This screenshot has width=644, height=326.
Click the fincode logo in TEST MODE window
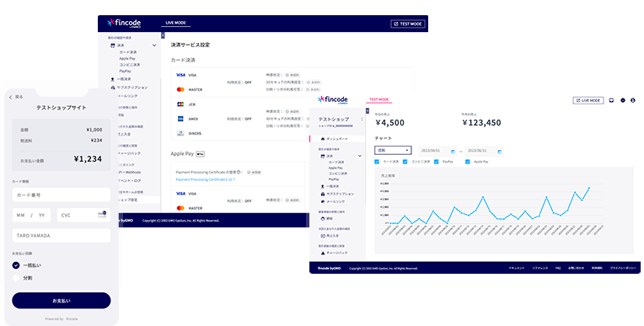tap(333, 99)
